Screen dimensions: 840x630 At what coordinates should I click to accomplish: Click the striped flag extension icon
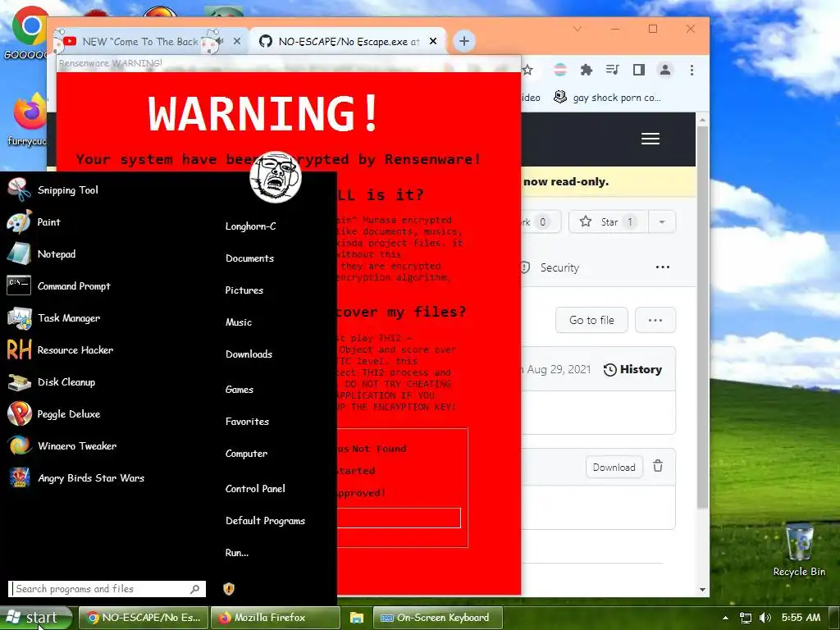(560, 70)
